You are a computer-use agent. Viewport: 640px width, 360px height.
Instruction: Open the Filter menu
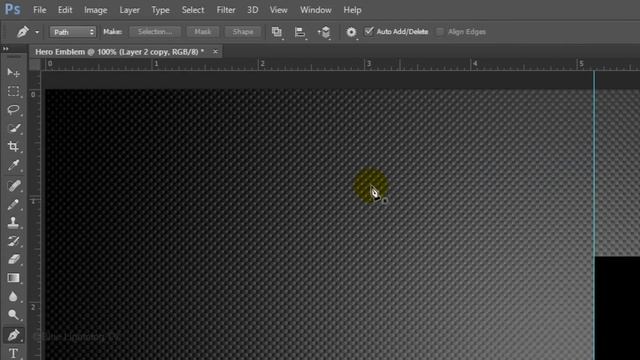click(x=226, y=10)
